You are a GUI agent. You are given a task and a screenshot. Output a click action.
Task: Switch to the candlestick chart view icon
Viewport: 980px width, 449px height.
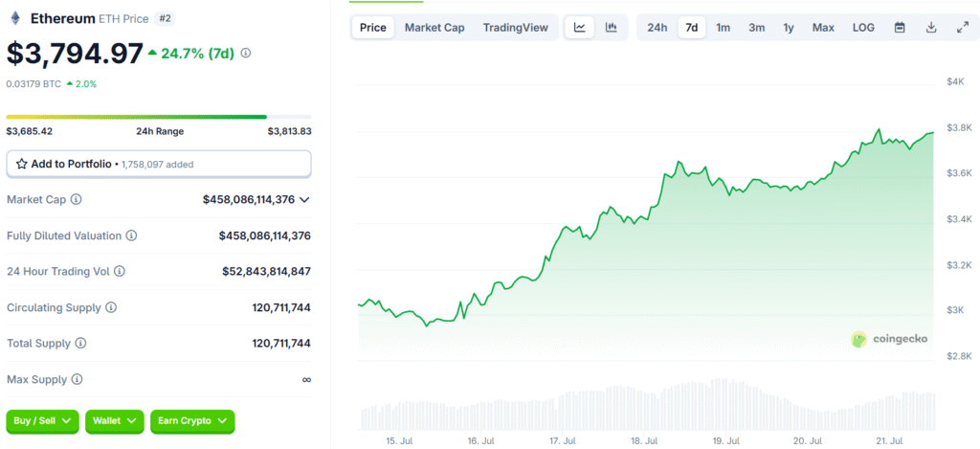pyautogui.click(x=612, y=28)
